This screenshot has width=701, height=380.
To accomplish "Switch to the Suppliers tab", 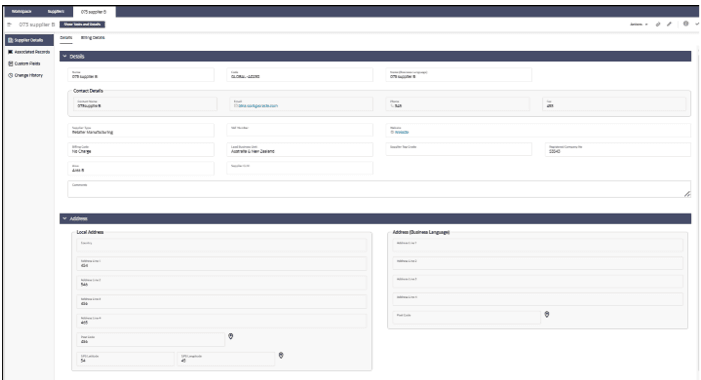I will pos(56,12).
